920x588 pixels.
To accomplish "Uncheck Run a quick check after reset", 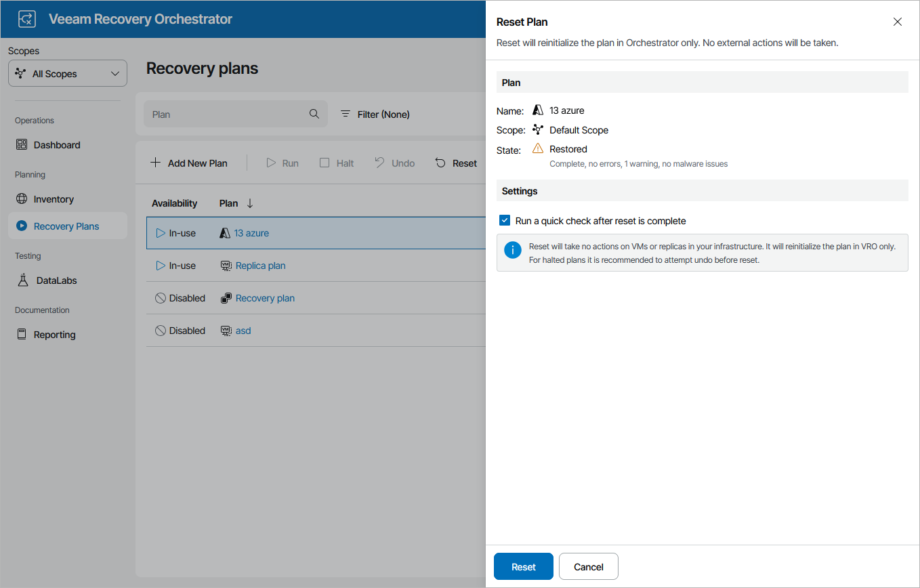I will pos(504,220).
